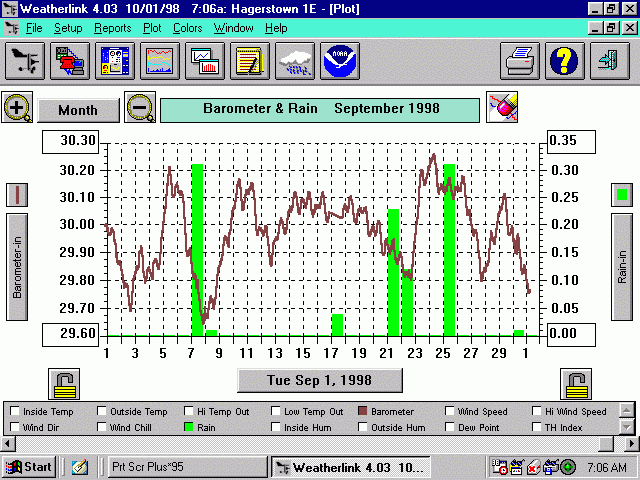
Task: Click the Weatherlink 4.03 taskbar button
Action: (351, 467)
